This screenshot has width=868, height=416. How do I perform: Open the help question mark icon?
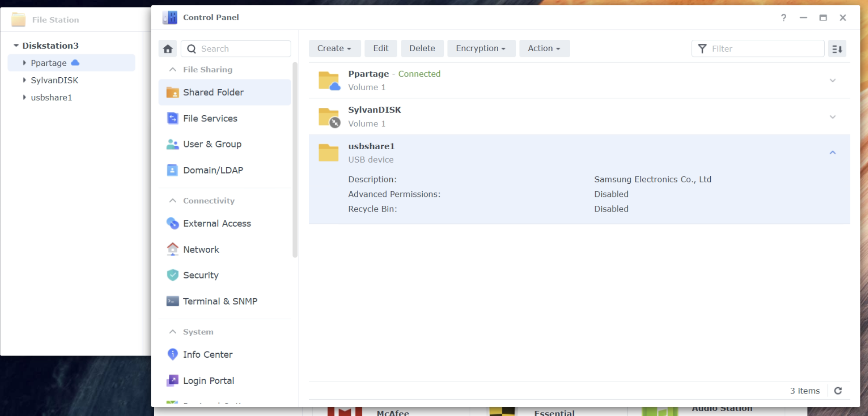click(783, 18)
